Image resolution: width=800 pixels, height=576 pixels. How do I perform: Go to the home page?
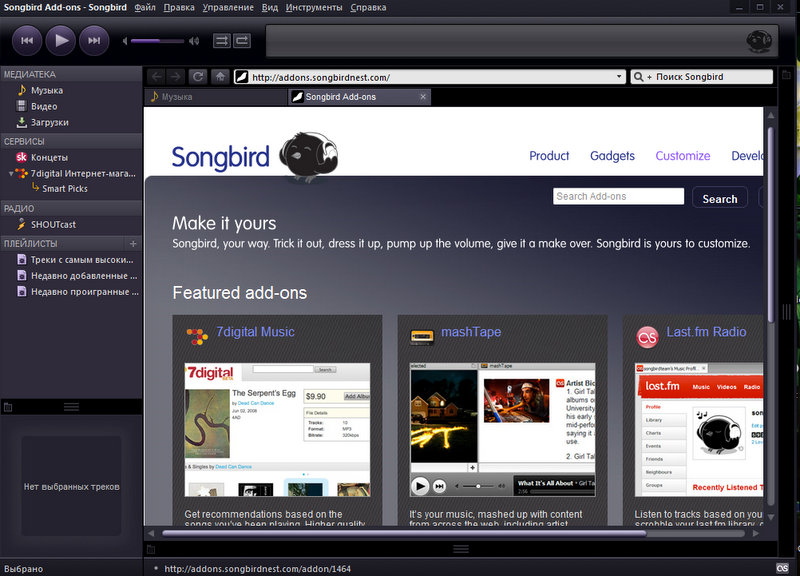point(220,77)
